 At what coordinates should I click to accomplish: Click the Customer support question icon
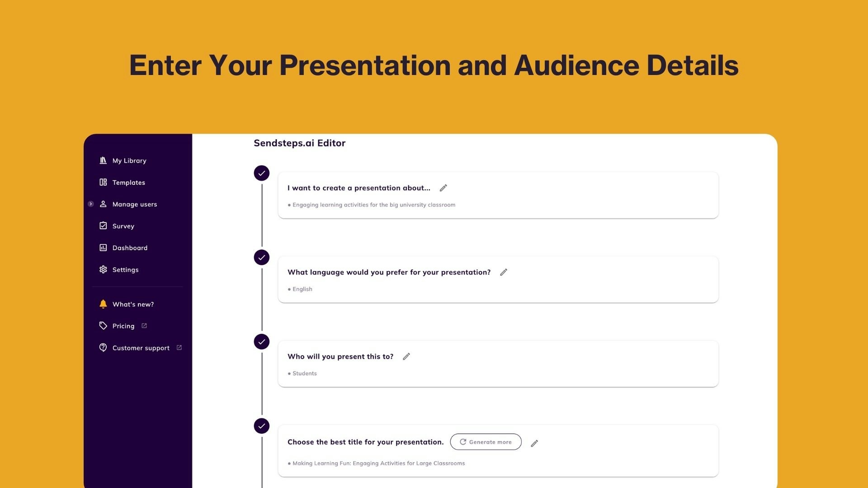point(103,347)
